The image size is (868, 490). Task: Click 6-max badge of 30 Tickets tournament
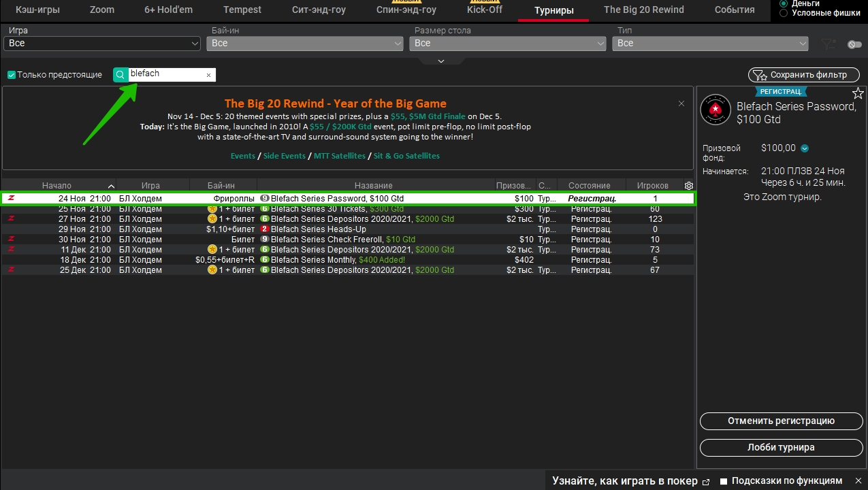tap(265, 209)
